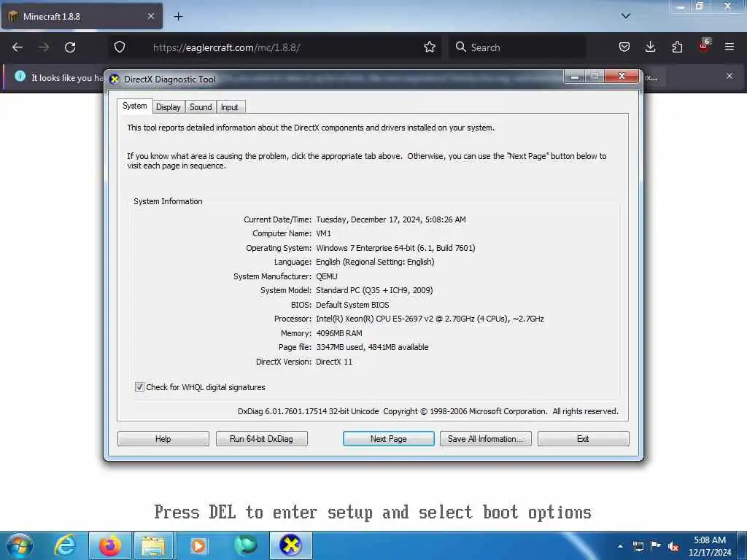Screen dimensions: 747x560
Task: Click the green globe app in the taskbar
Action: point(246,545)
